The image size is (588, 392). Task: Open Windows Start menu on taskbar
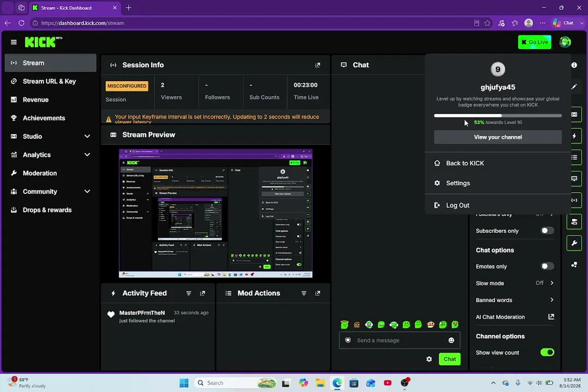[184, 383]
